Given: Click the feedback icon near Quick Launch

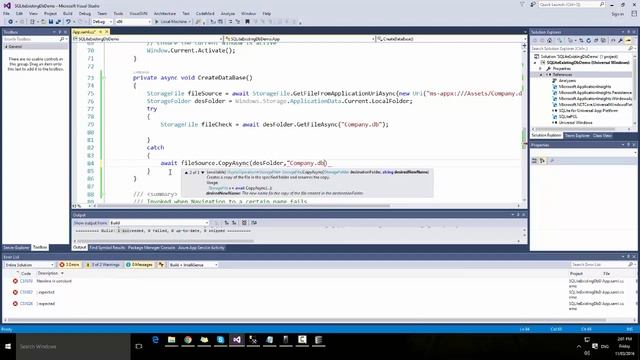Looking at the screenshot, I should pyautogui.click(x=533, y=4).
